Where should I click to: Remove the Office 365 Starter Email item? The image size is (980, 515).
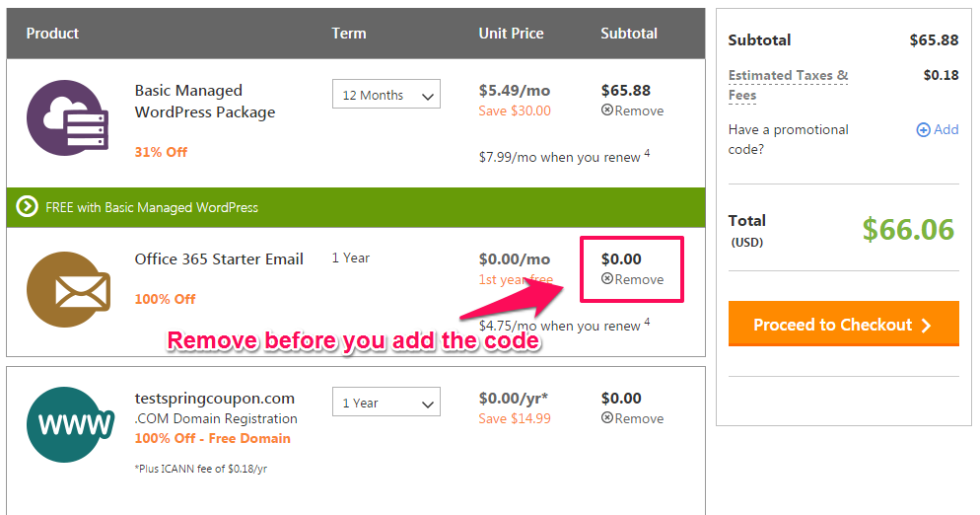633,280
